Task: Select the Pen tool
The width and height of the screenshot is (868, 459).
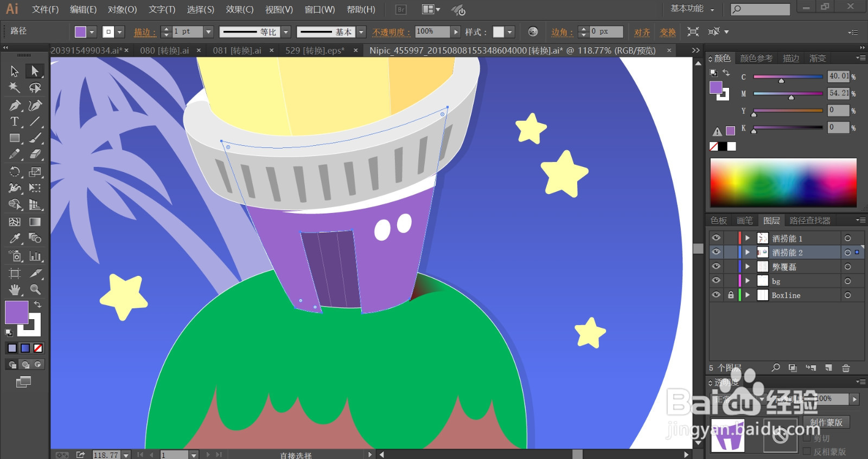Action: point(15,105)
